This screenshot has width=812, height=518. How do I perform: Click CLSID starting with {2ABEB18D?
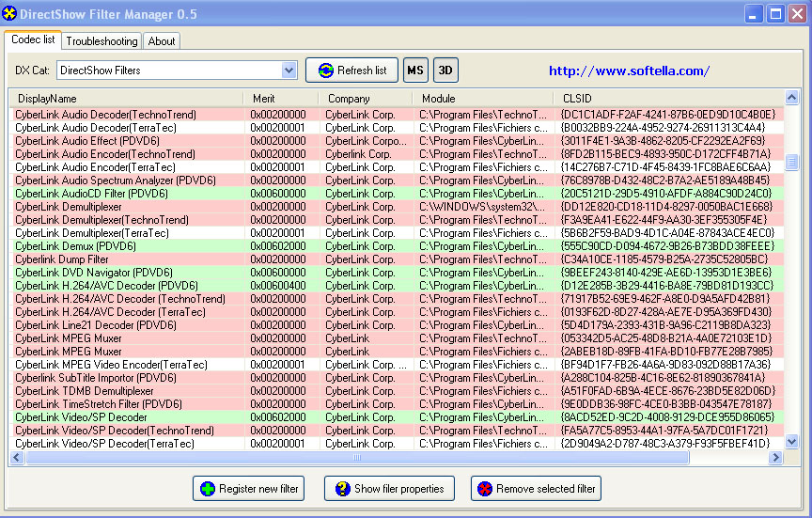(666, 352)
